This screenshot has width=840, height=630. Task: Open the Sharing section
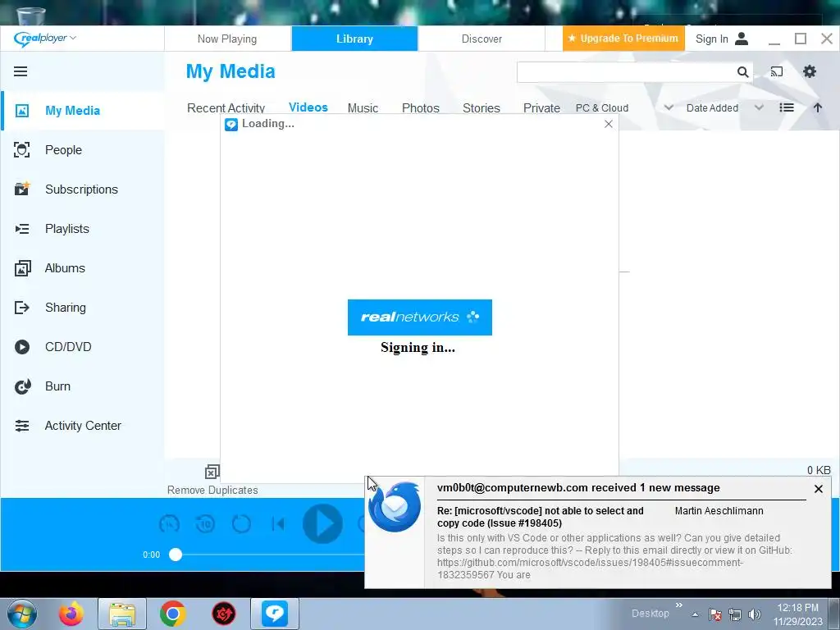point(83,308)
